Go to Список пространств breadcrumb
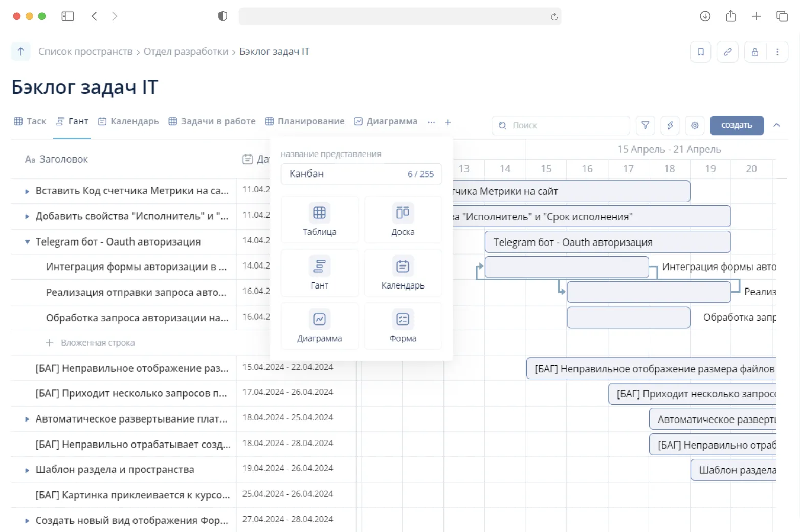Image resolution: width=800 pixels, height=532 pixels. (x=85, y=52)
